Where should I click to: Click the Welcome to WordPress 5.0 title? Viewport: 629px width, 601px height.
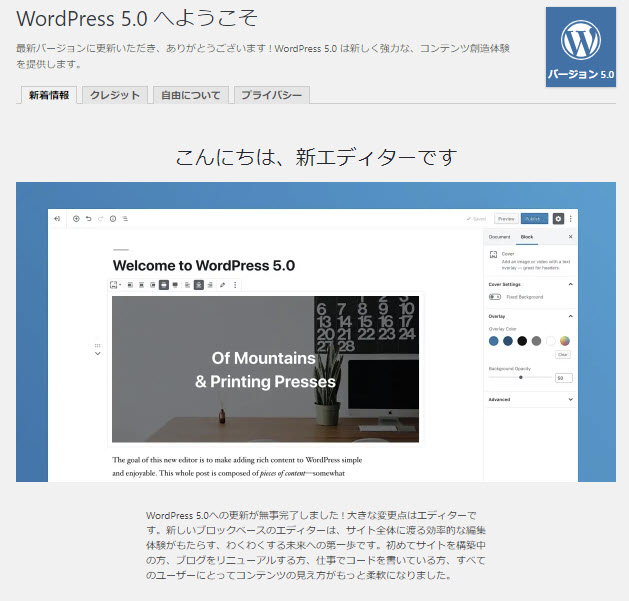(204, 266)
